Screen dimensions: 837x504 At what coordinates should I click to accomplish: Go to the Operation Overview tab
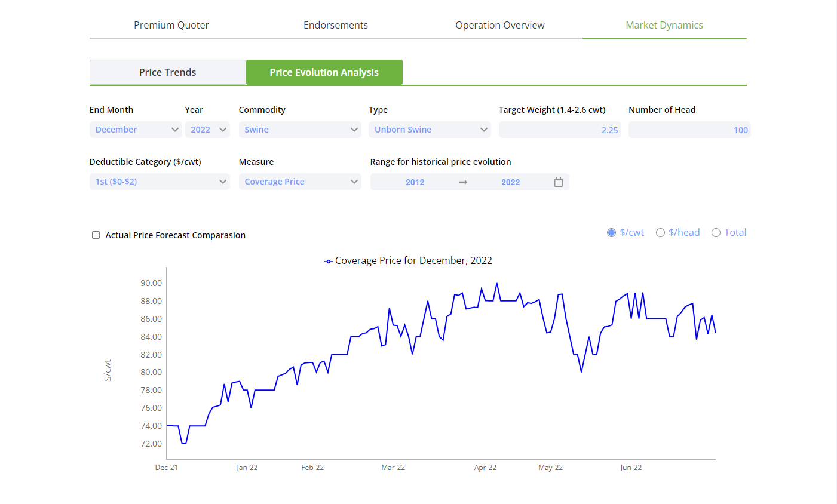[x=500, y=25]
